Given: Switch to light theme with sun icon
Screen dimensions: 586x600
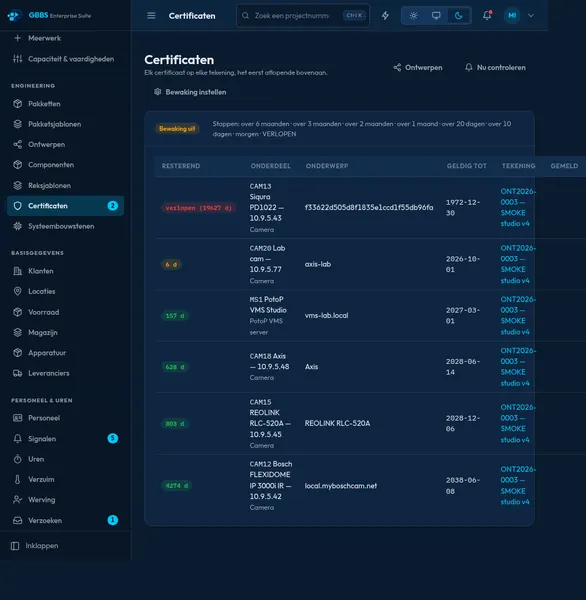Looking at the screenshot, I should pyautogui.click(x=413, y=16).
